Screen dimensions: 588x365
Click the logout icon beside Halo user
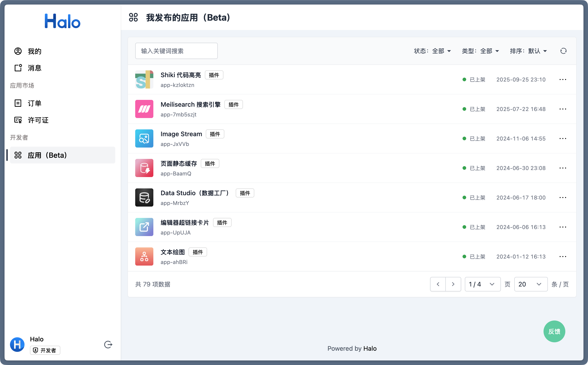pyautogui.click(x=108, y=345)
